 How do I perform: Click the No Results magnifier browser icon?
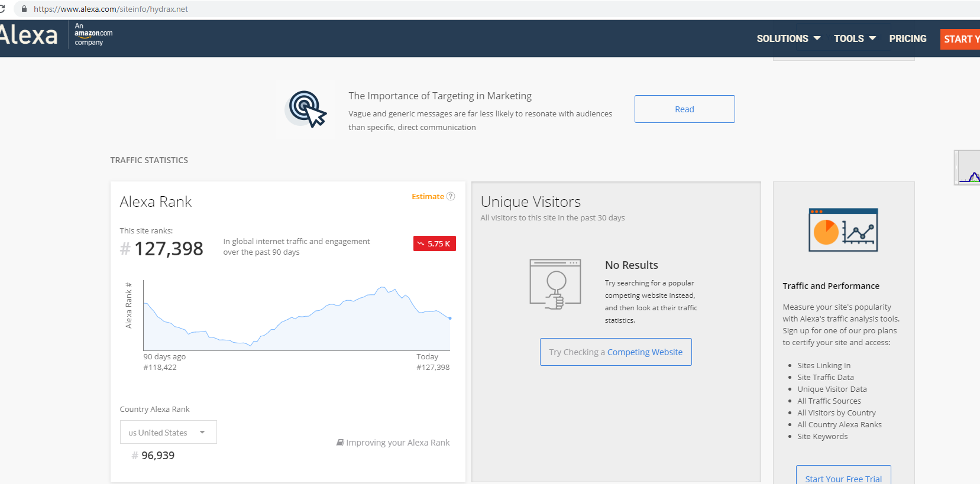point(555,284)
